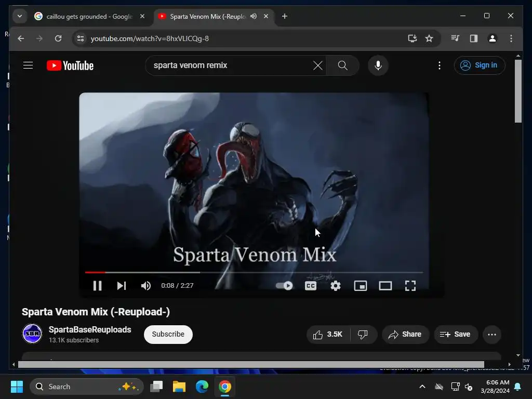
Task: Click the Chrome icon on the taskbar
Action: [224, 387]
